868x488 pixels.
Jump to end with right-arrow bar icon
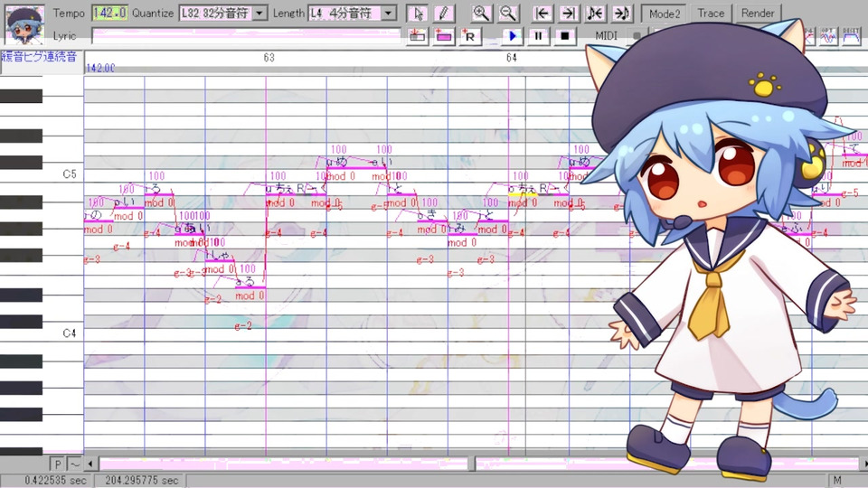(569, 14)
